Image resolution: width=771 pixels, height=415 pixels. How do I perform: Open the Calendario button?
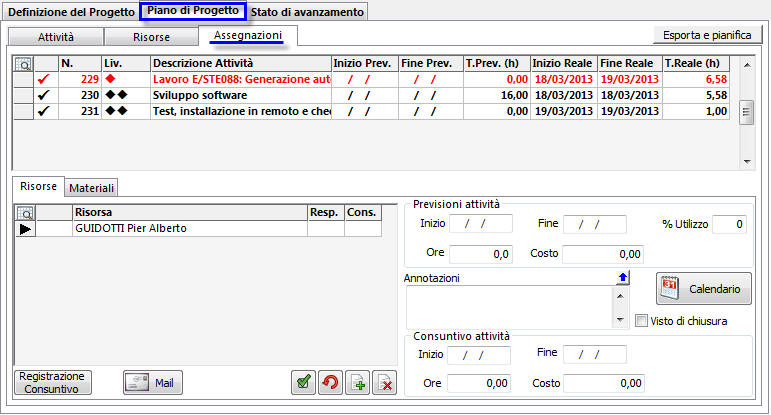point(704,289)
